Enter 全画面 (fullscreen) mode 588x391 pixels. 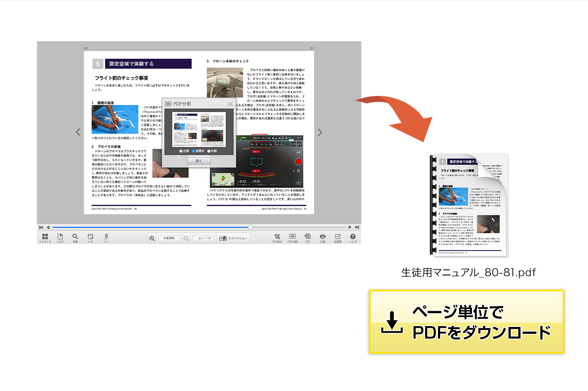[338, 237]
